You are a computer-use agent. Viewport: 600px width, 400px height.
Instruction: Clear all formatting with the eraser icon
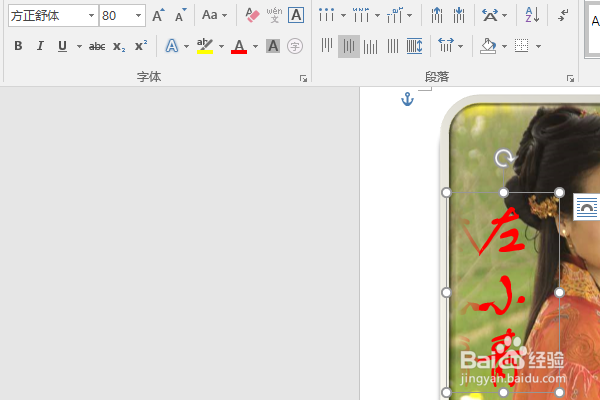click(x=252, y=15)
